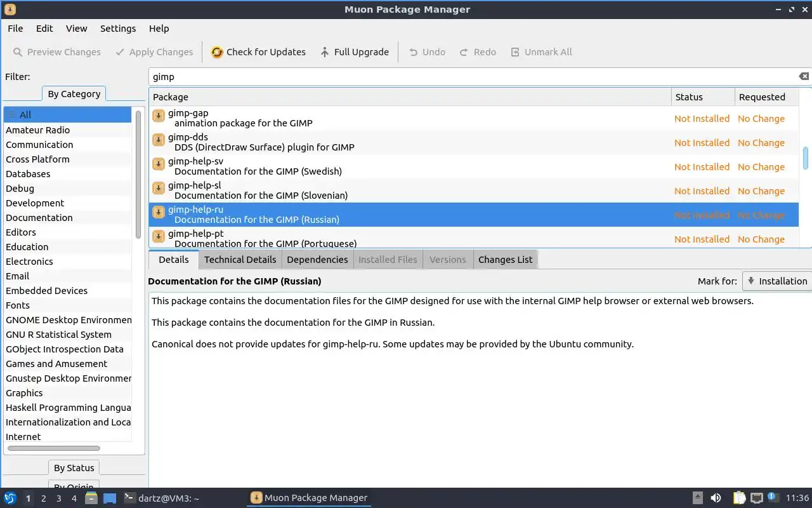Select Internet category

[x=68, y=436]
